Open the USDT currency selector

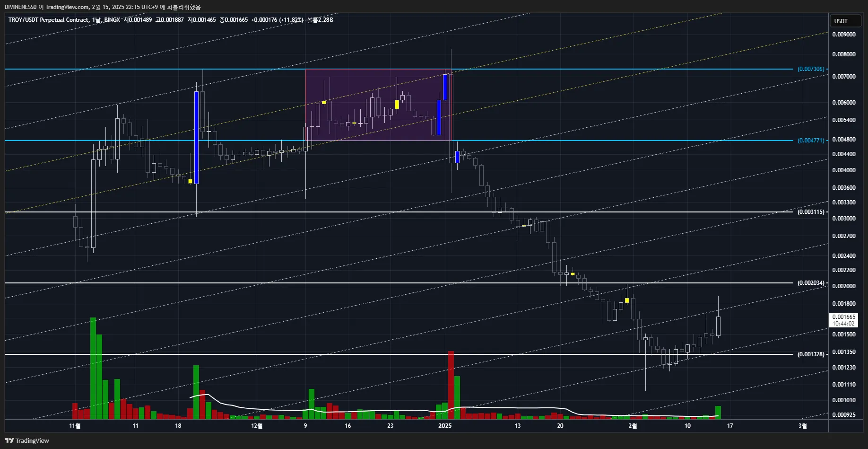[x=845, y=21]
